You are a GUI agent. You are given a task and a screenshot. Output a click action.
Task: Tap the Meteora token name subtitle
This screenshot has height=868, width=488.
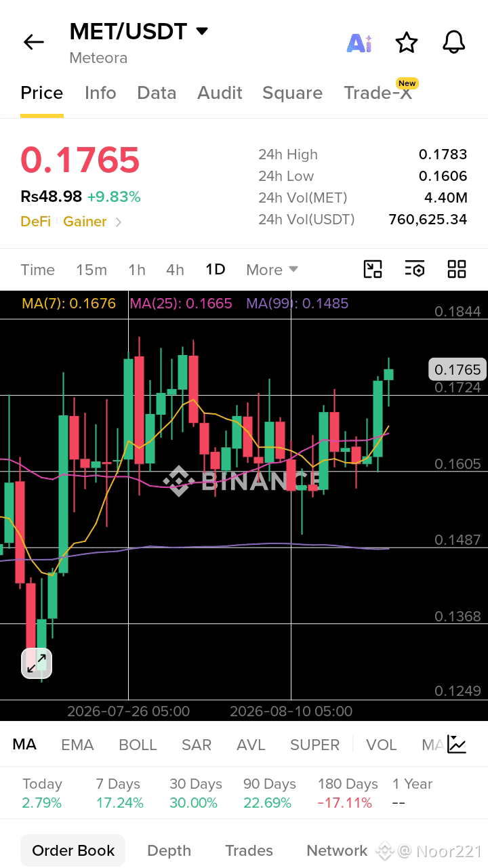click(98, 58)
